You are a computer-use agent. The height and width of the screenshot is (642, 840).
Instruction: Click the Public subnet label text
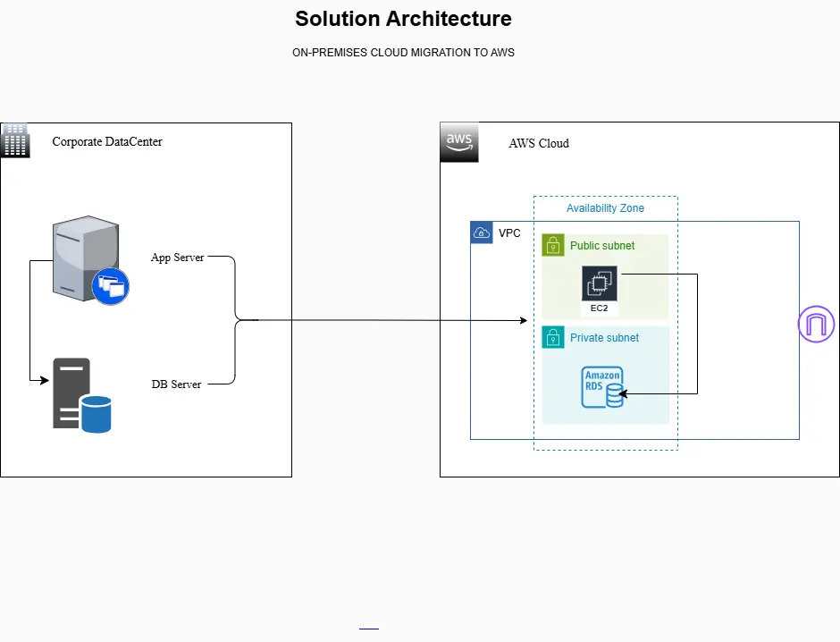(x=602, y=246)
